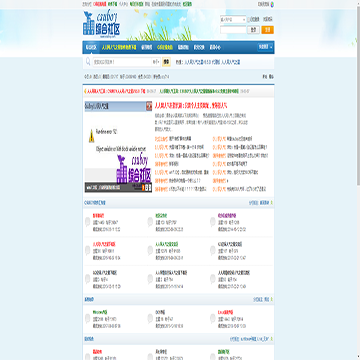360x360 pixels.
Task: Click the orange register button
Action: [x=267, y=30]
